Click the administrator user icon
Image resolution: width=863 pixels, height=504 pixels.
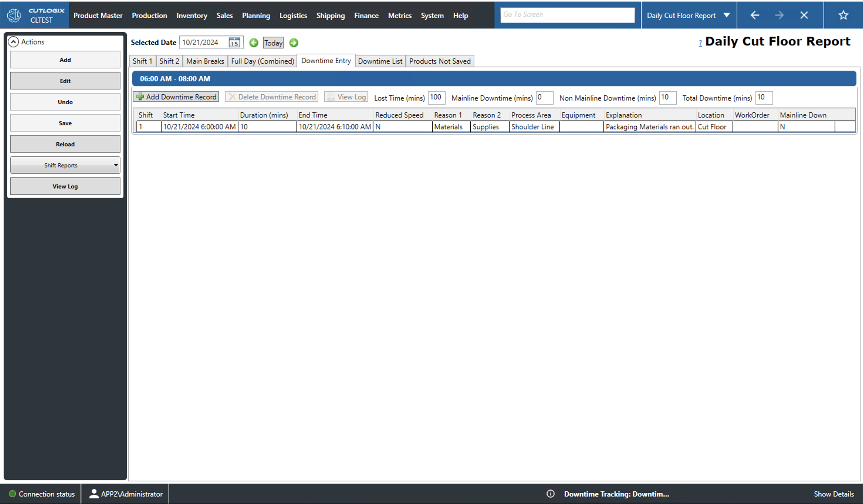pos(95,494)
